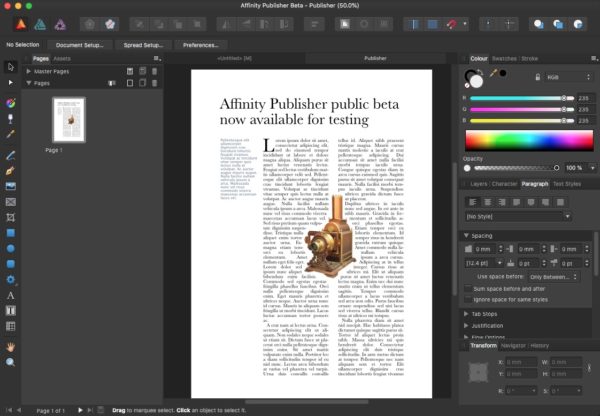This screenshot has height=416, width=600.
Task: Select the View hand tool
Action: coord(11,347)
